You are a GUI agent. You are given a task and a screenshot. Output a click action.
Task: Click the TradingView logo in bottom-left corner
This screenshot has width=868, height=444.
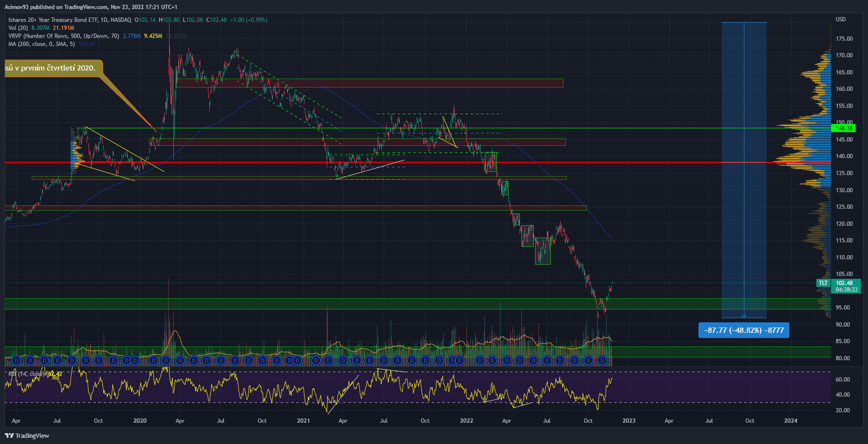[x=27, y=435]
